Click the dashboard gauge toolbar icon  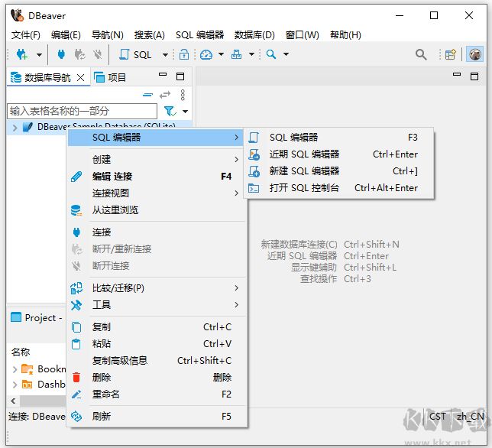(x=206, y=54)
